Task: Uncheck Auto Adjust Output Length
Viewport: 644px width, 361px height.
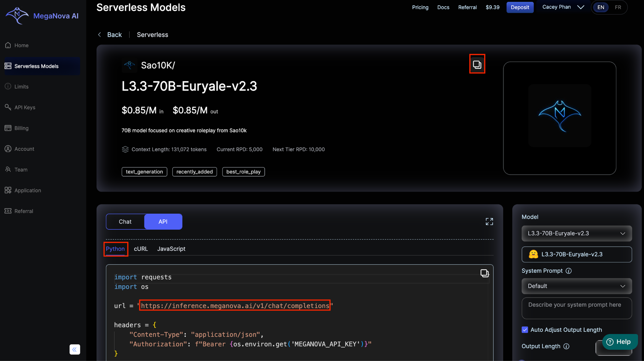Action: pyautogui.click(x=525, y=330)
